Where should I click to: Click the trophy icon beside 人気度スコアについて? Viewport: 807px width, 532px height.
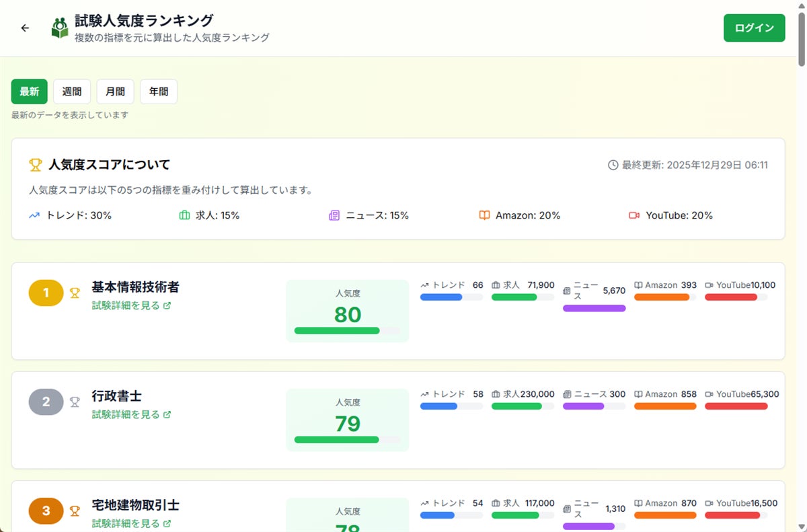36,165
